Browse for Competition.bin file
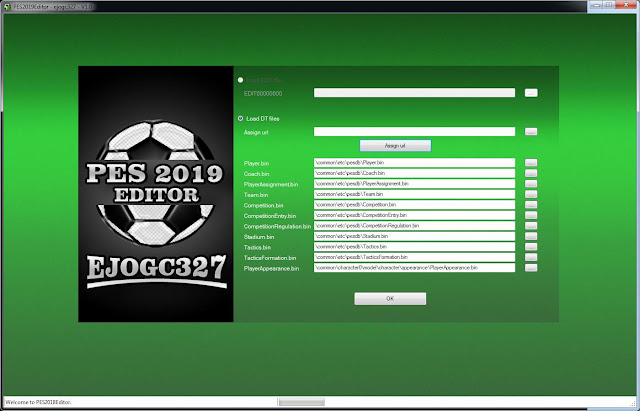640x411 pixels. point(531,205)
